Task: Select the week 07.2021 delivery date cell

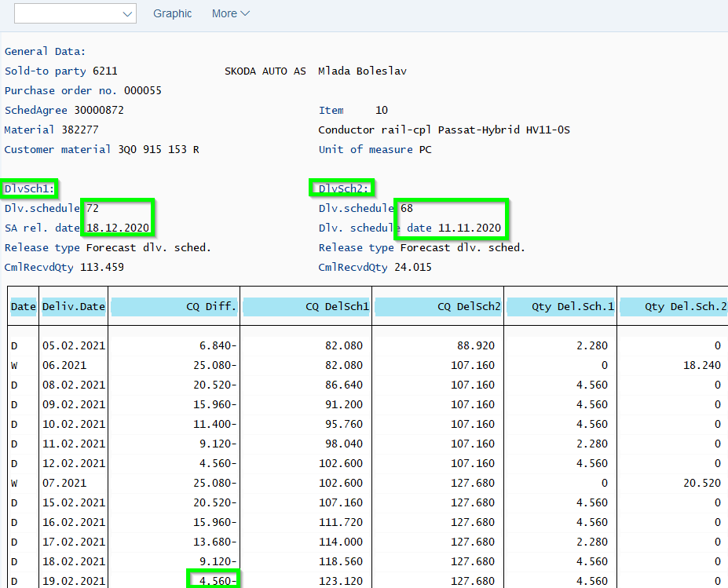Action: coord(60,483)
